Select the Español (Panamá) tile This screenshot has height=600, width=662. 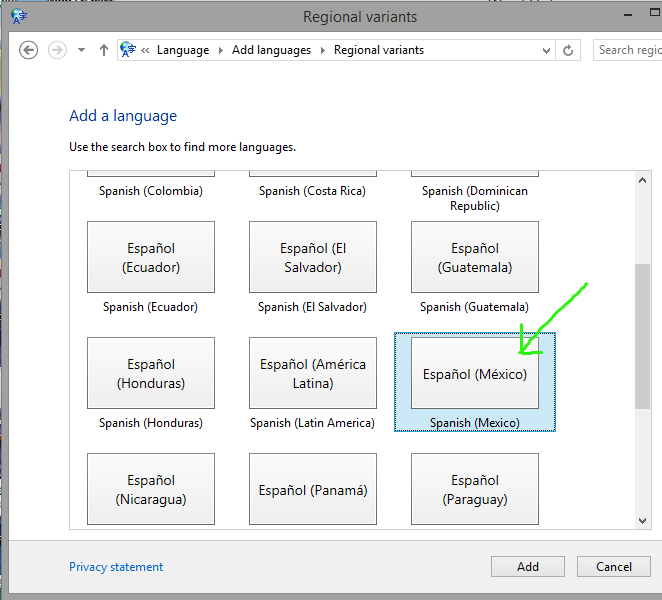(x=313, y=489)
